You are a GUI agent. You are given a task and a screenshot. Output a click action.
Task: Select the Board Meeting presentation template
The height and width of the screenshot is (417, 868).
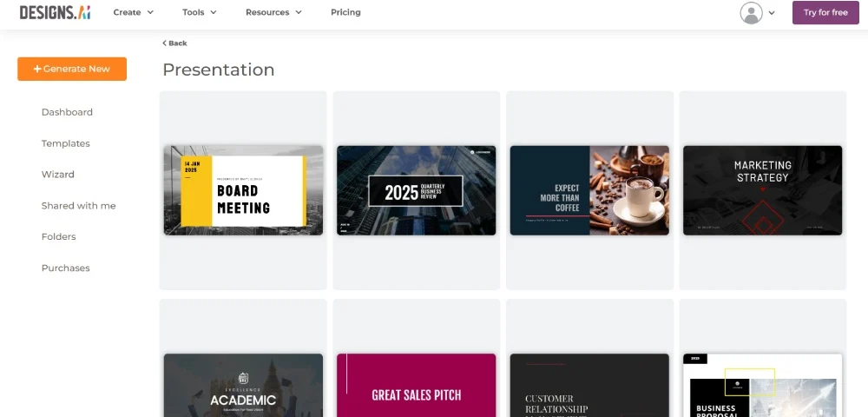click(243, 190)
